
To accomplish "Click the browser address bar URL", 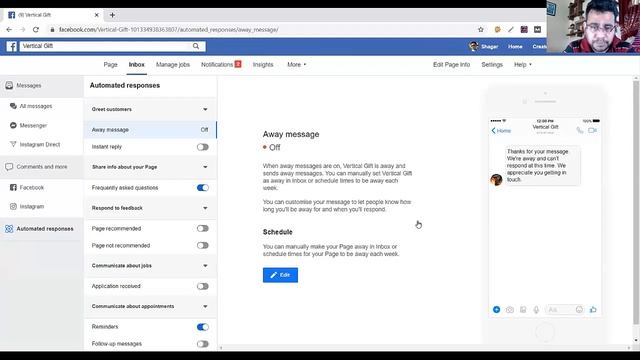I will (x=169, y=29).
